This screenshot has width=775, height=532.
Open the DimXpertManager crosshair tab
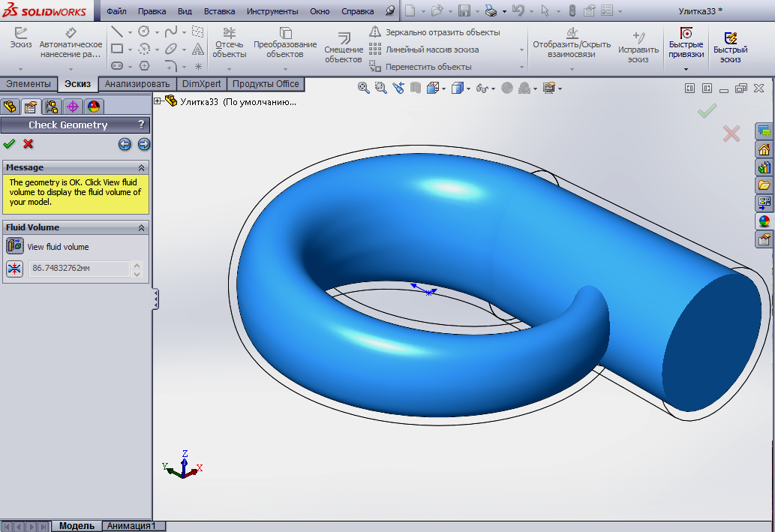73,107
